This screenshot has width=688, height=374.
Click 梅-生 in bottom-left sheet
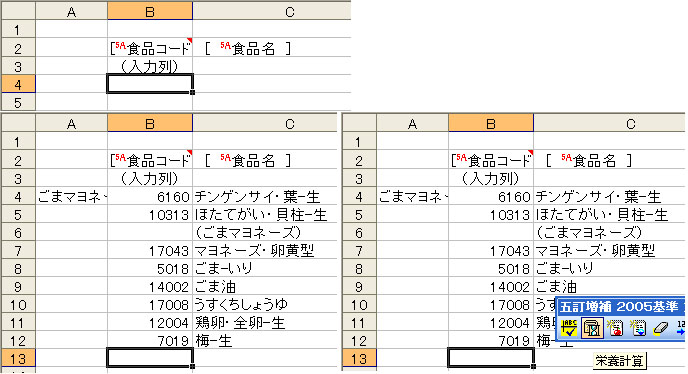[213, 340]
